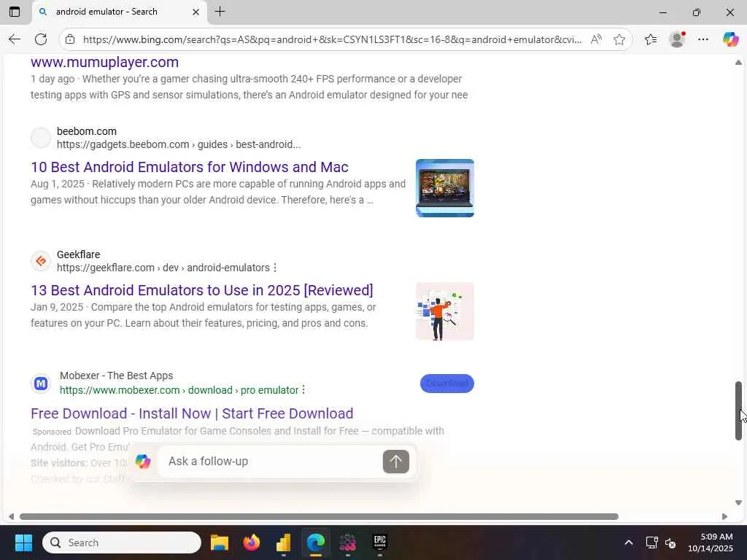Open Free Download - Install Now sponsored link

192,413
